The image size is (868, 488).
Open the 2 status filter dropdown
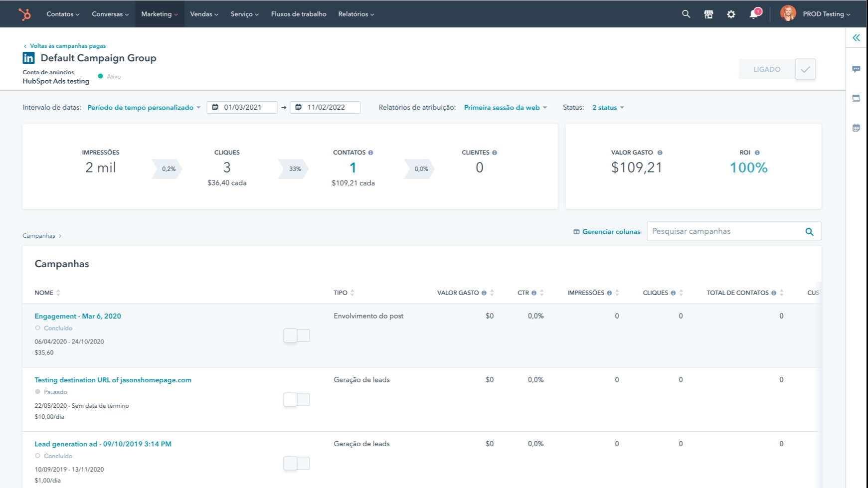608,108
